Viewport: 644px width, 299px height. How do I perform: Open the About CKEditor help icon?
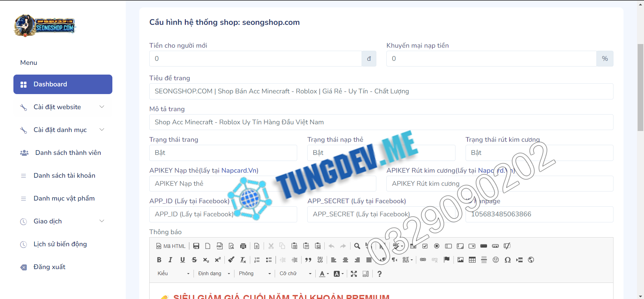tap(379, 274)
